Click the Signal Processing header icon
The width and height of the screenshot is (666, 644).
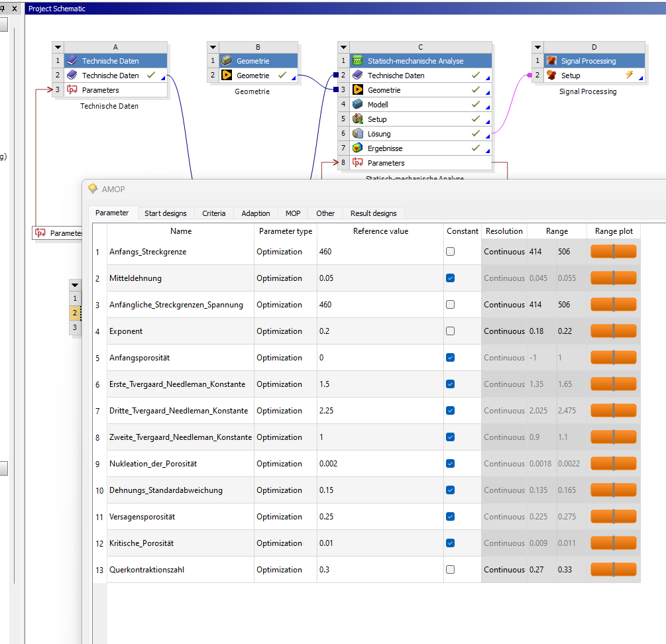(551, 61)
